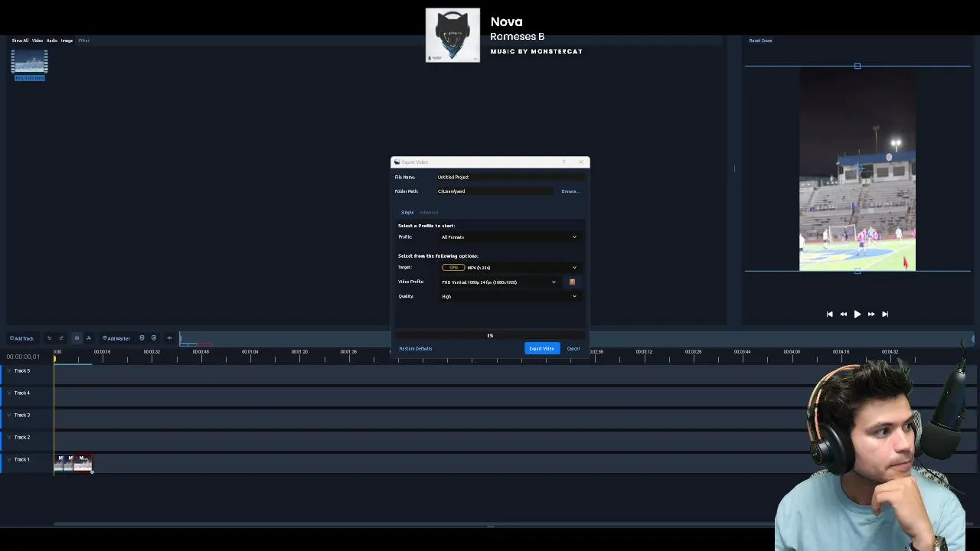The width and height of the screenshot is (980, 551).
Task: Click the timeline overview zoom bar
Action: pos(578,339)
